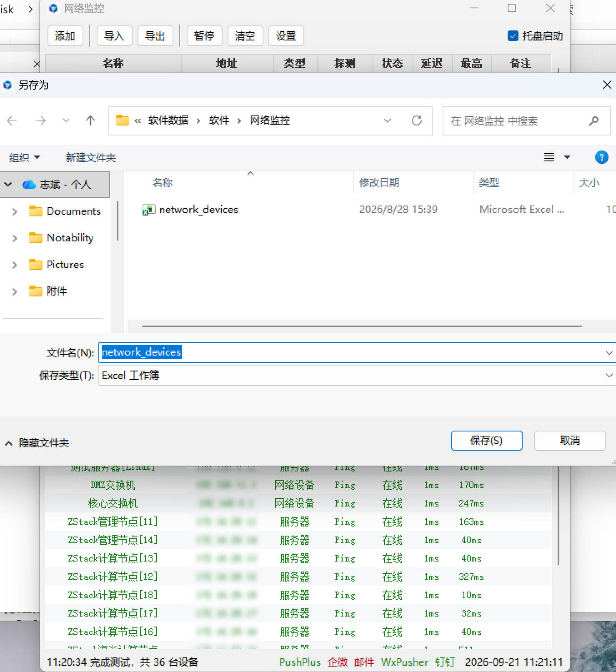Click 添加 button in 网络监控 window

pos(65,36)
